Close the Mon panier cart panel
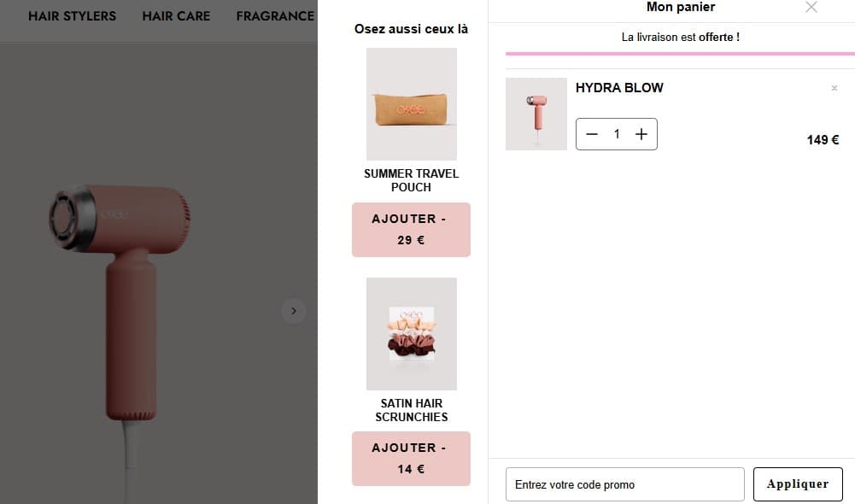Viewport: 855px width, 504px height. pos(811,7)
